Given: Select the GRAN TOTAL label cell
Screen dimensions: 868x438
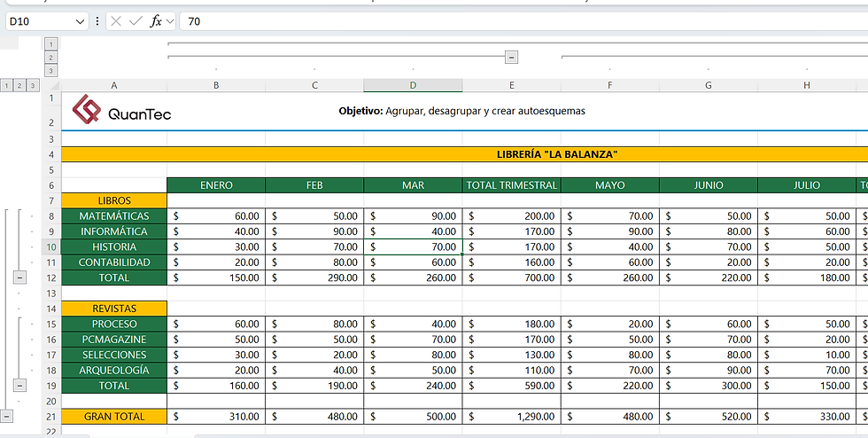Looking at the screenshot, I should (x=114, y=417).
